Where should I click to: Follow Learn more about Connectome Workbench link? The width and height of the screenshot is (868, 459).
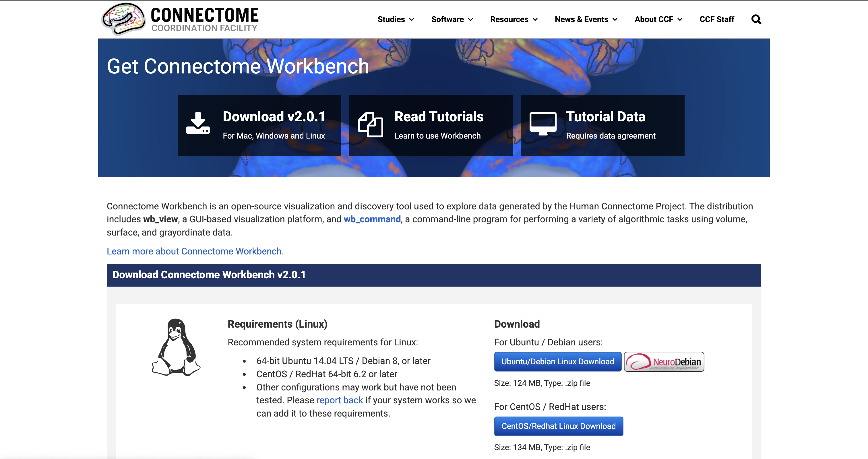(x=195, y=251)
